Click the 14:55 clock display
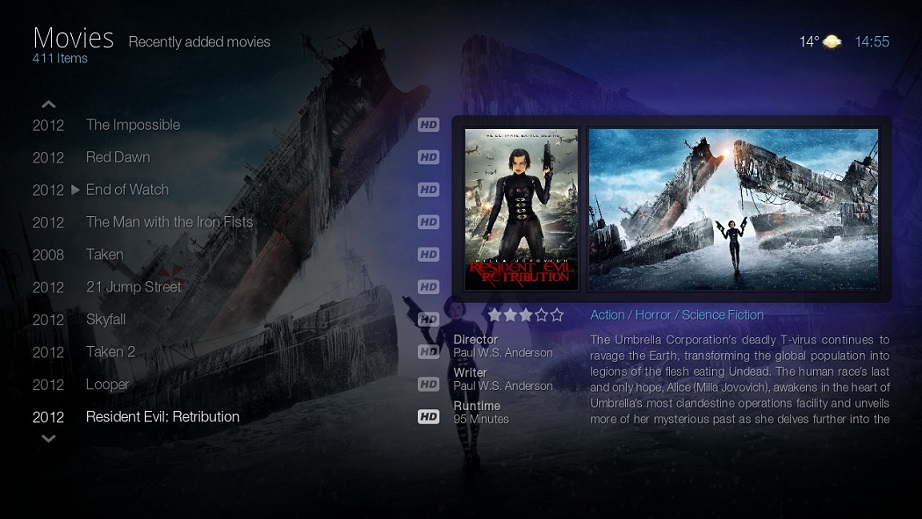Image resolution: width=922 pixels, height=519 pixels. (872, 42)
